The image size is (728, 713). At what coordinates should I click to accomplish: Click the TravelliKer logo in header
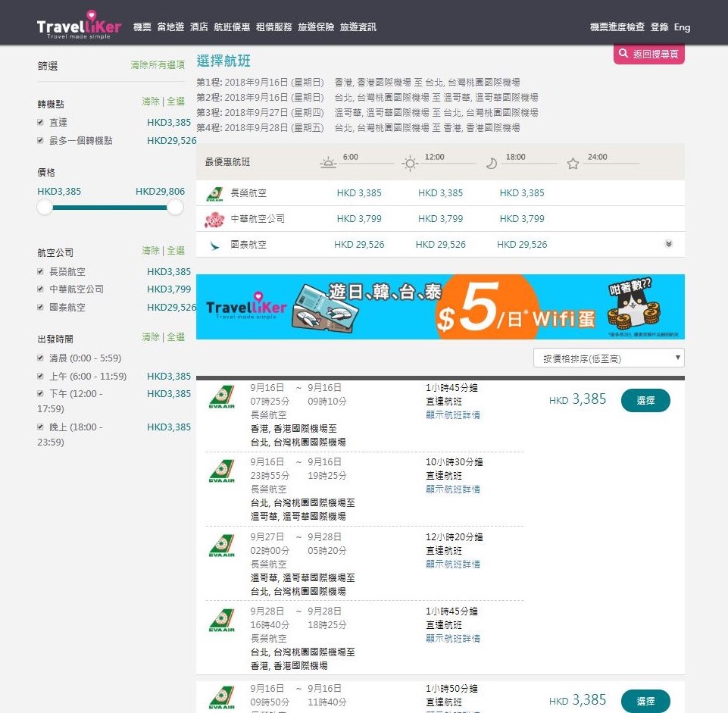coord(79,25)
